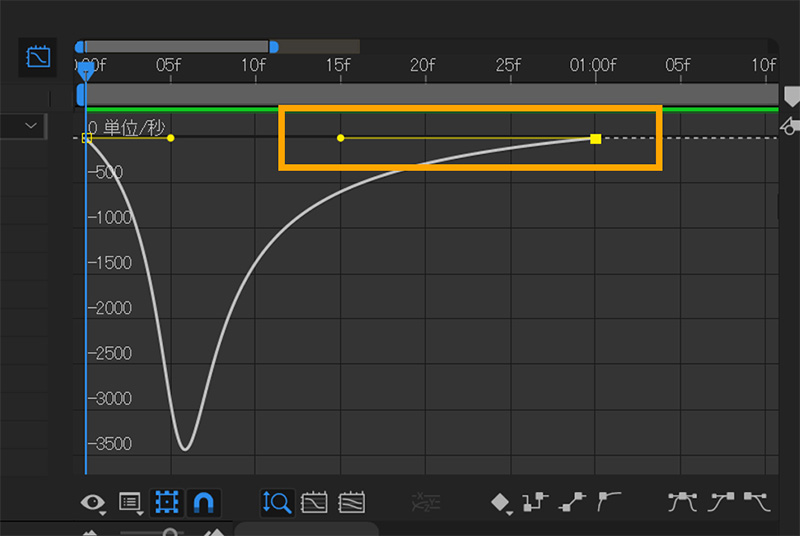Image resolution: width=800 pixels, height=536 pixels.
Task: Toggle the Graph Editor button
Action: coord(37,57)
